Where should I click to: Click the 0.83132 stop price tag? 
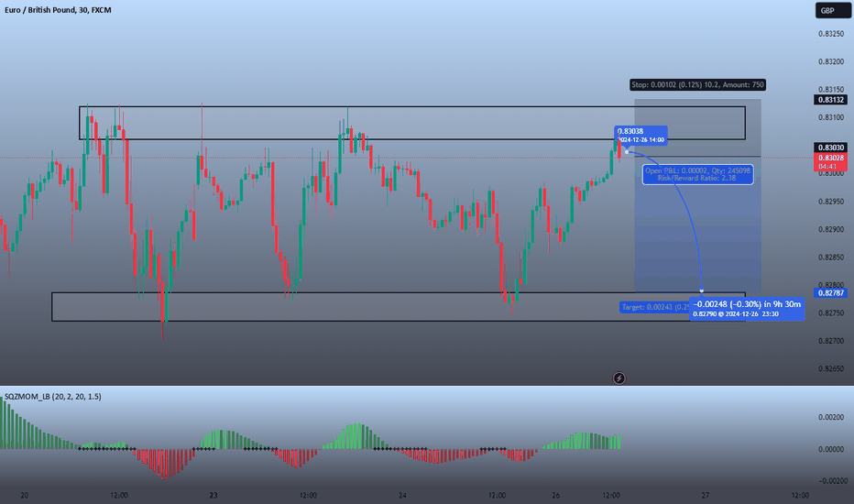point(830,100)
